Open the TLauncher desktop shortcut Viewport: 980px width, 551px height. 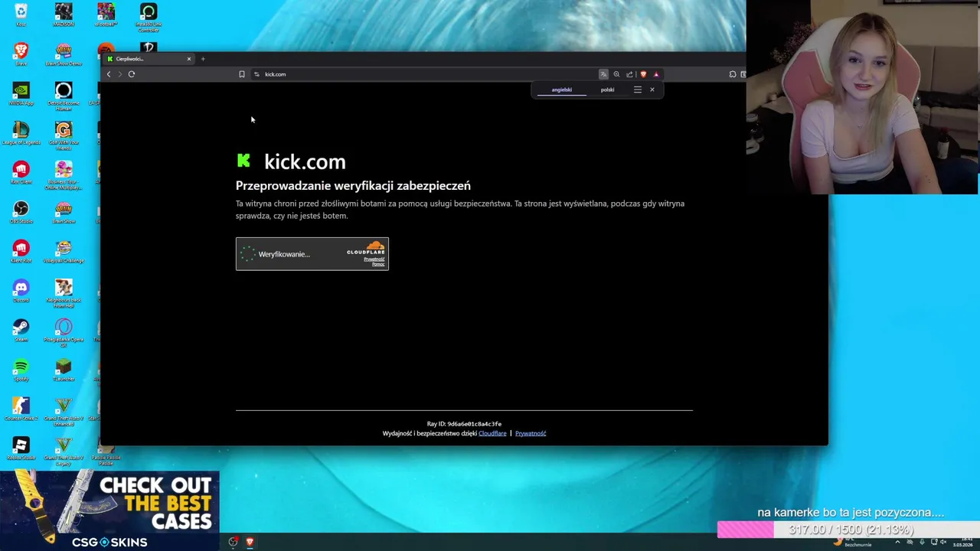pyautogui.click(x=64, y=370)
